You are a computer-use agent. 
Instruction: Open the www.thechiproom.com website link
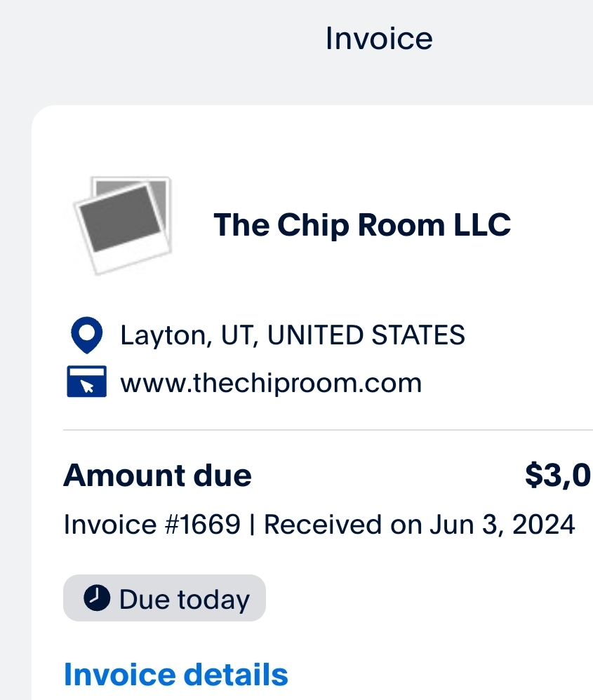(271, 383)
